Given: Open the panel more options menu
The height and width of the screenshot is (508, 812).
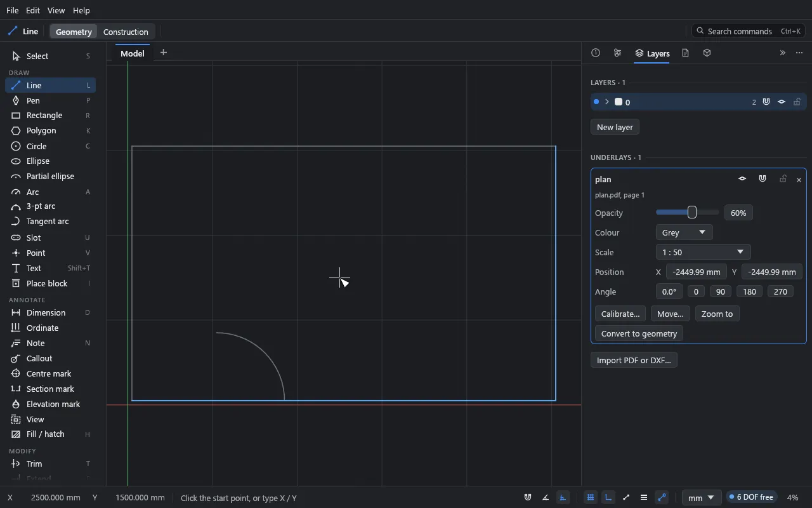Looking at the screenshot, I should (x=799, y=53).
